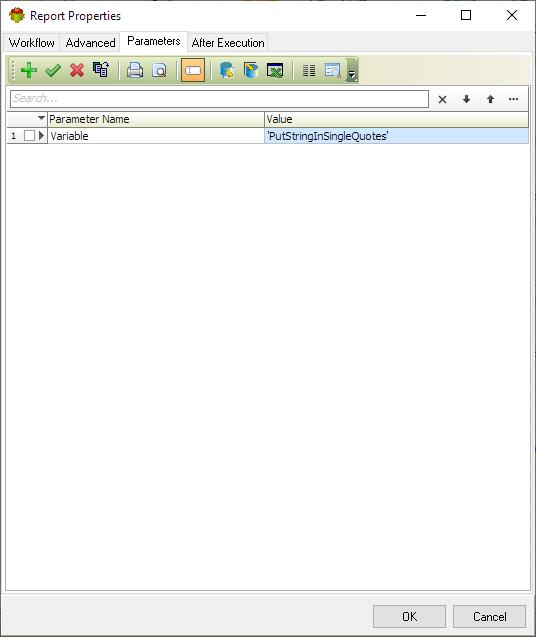Switch to the Workflow tab

click(32, 43)
